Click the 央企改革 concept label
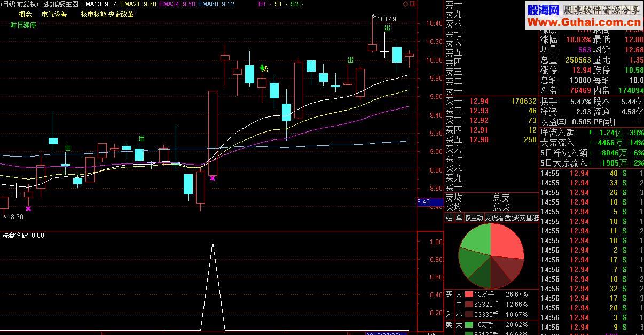The height and width of the screenshot is (335, 644). (x=121, y=14)
